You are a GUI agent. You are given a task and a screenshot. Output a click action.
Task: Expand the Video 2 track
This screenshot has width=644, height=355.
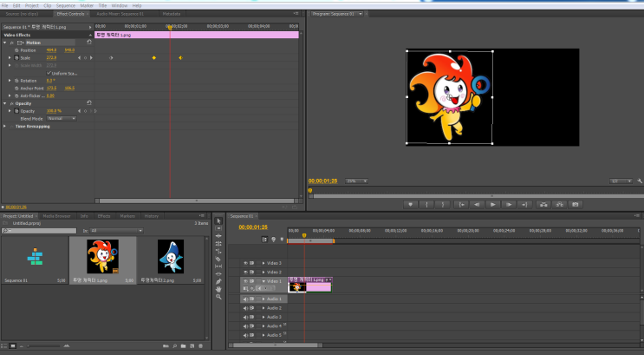[263, 271]
